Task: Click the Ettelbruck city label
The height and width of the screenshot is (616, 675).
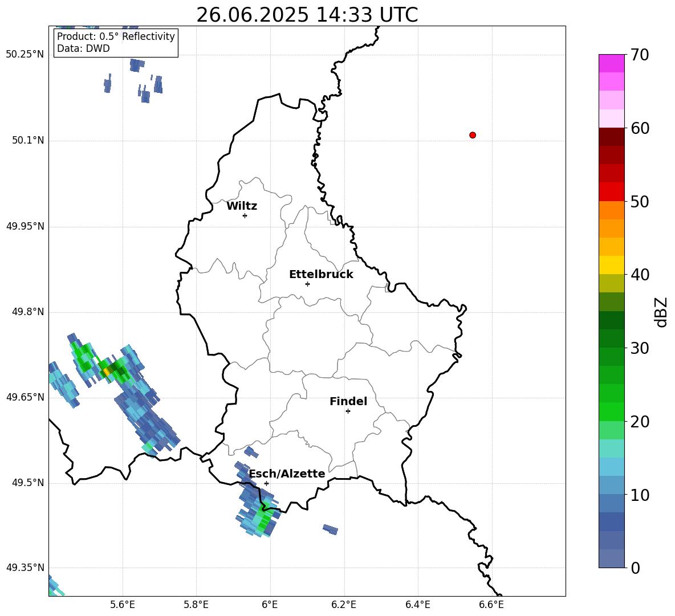Action: (321, 275)
